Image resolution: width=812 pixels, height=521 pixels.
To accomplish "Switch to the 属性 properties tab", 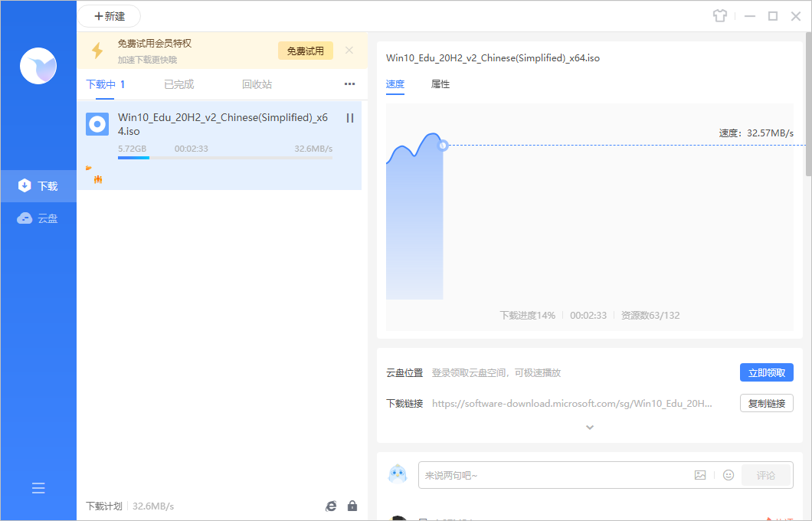I will point(440,84).
